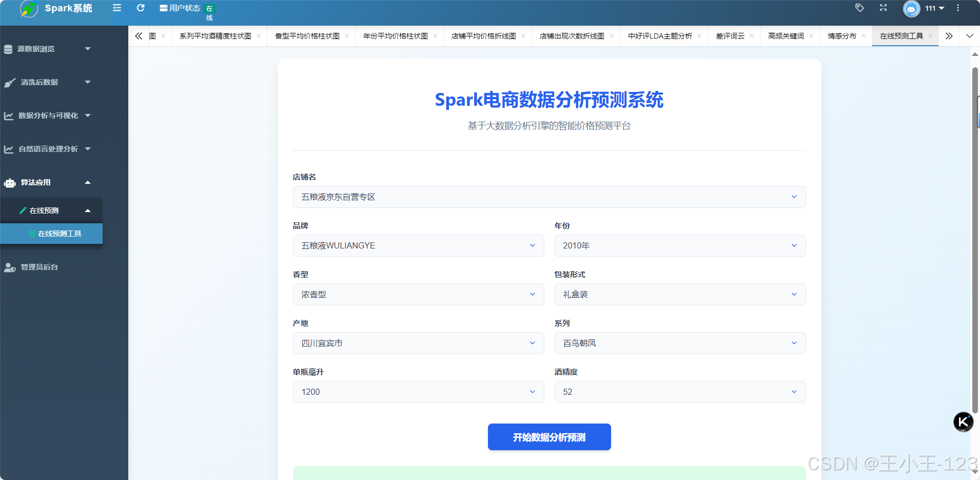Open the 品牌 dropdown

pos(418,245)
